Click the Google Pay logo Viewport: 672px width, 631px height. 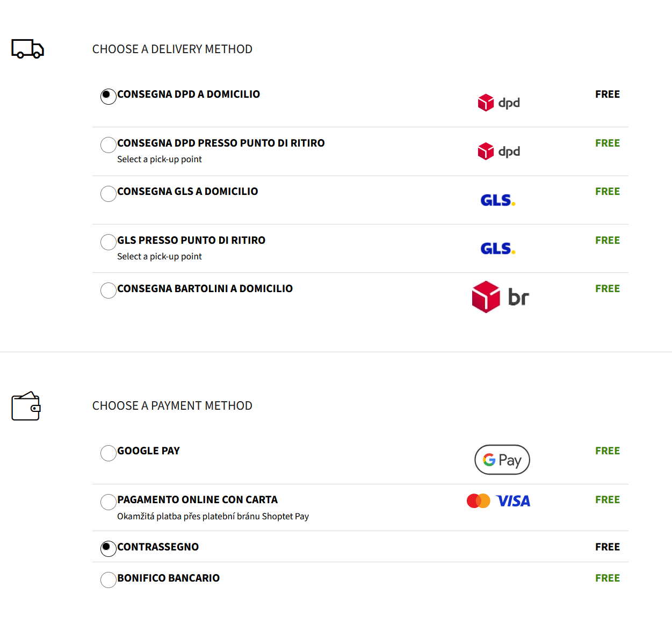coord(502,460)
